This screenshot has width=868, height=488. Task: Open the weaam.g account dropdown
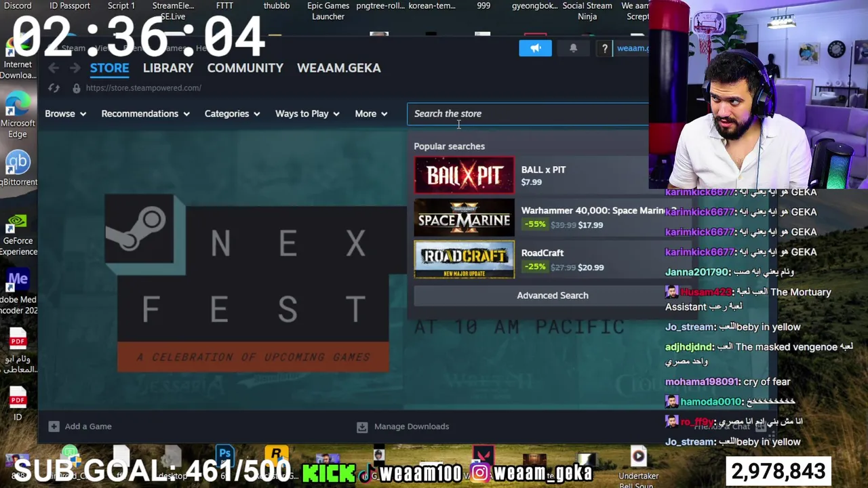pos(633,48)
